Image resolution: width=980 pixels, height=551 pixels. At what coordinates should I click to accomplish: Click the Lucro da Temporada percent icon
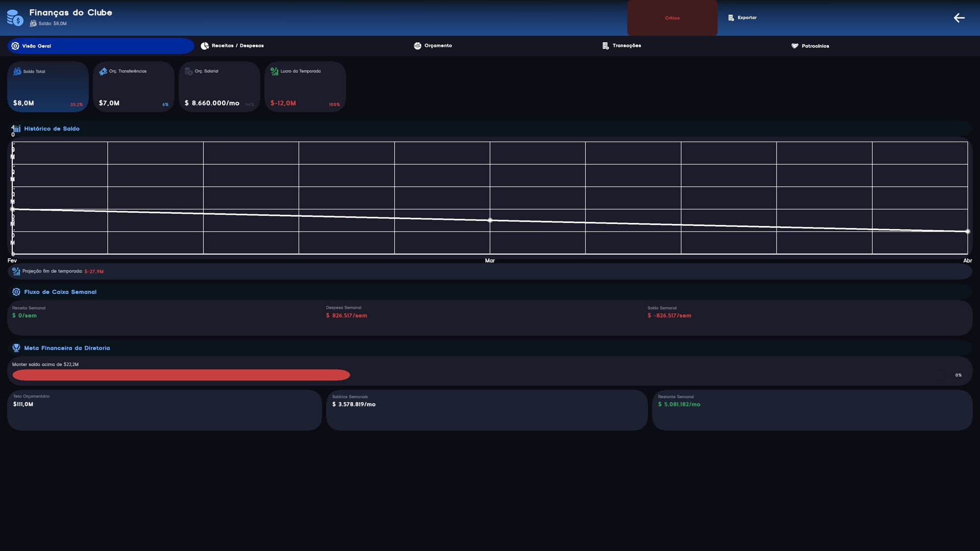tap(275, 71)
